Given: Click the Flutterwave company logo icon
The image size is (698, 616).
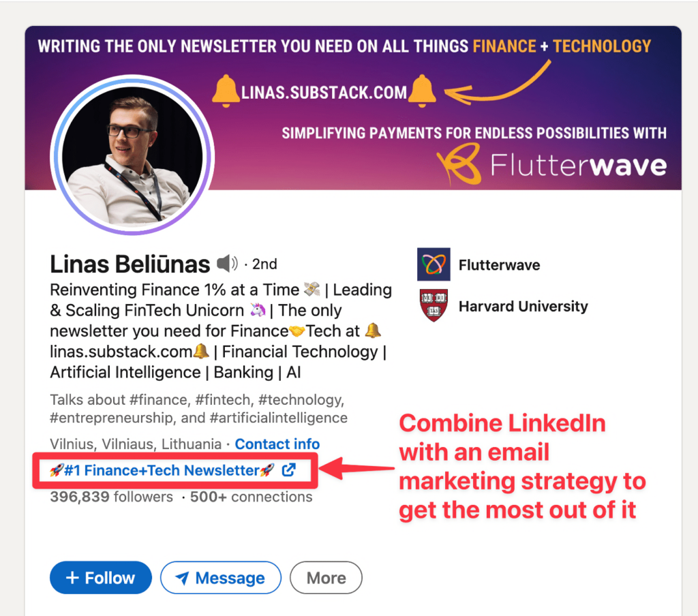Looking at the screenshot, I should click(x=434, y=264).
